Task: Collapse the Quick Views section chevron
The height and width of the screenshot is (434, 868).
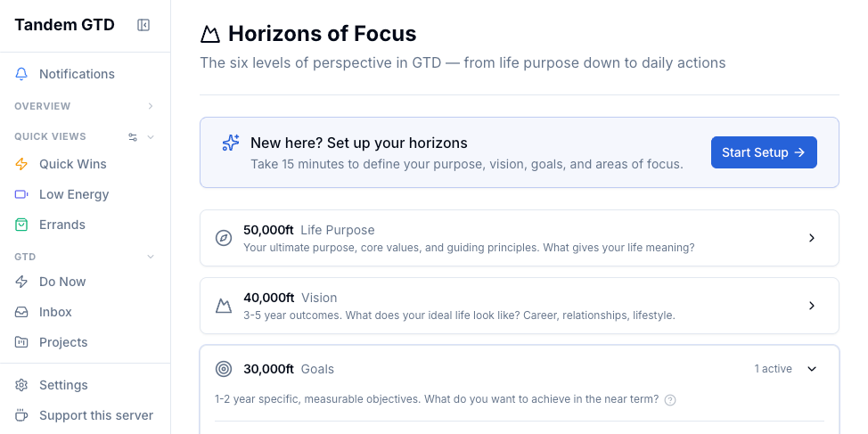Action: pos(151,137)
